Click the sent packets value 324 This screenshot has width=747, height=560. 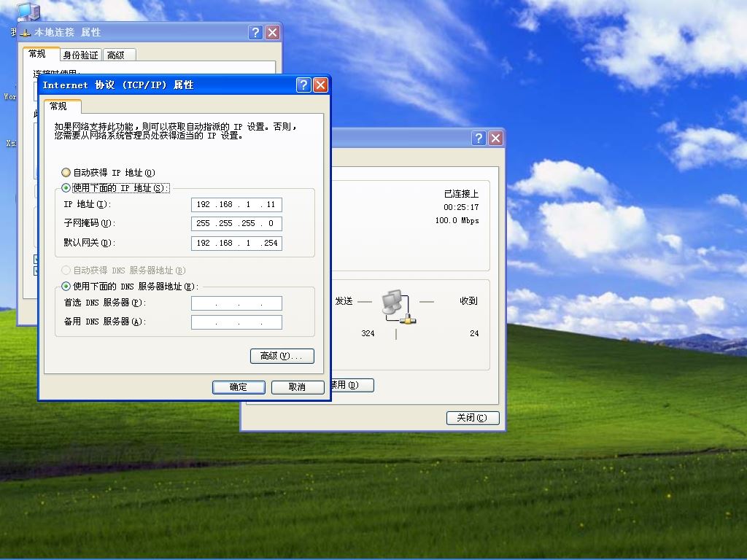tap(368, 333)
